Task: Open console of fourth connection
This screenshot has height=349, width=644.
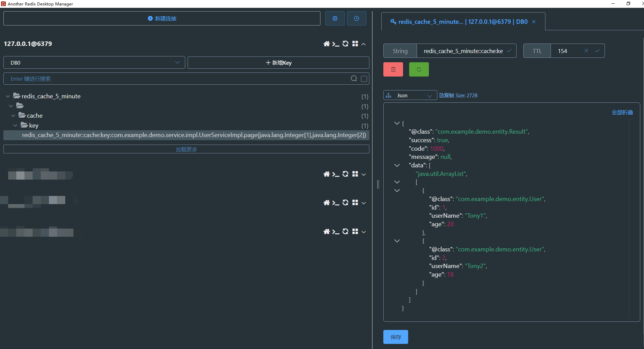Action: click(x=336, y=232)
